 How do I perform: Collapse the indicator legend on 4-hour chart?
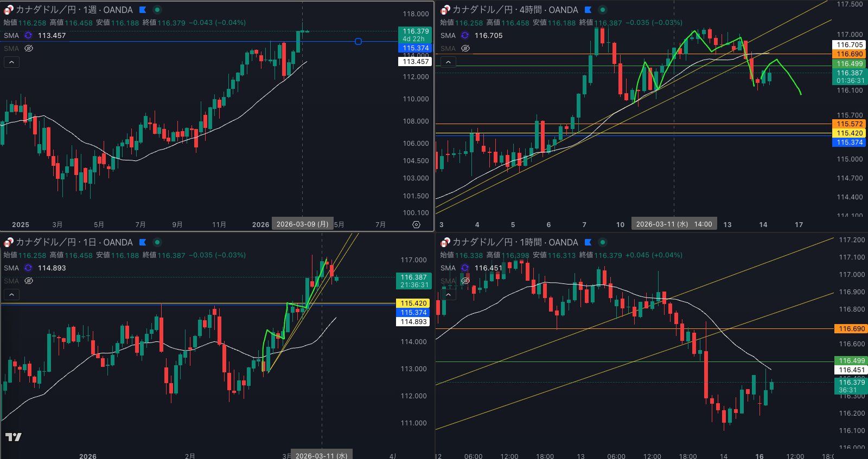tap(448, 62)
